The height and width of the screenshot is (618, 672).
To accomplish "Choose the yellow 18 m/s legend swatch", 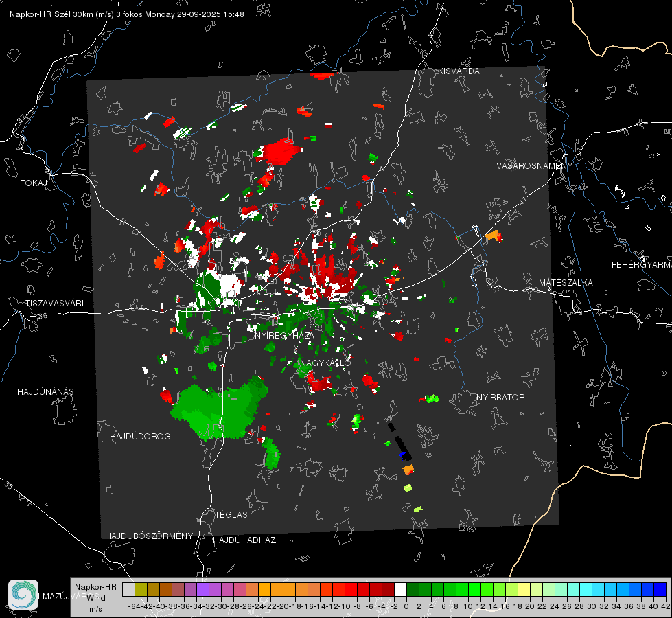I will click(524, 589).
